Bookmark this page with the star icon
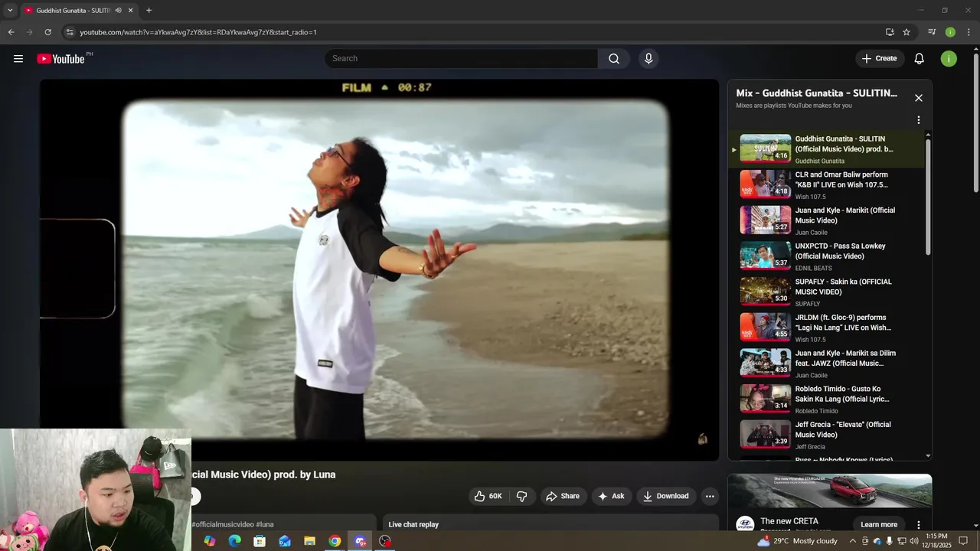Image resolution: width=980 pixels, height=551 pixels. click(906, 32)
